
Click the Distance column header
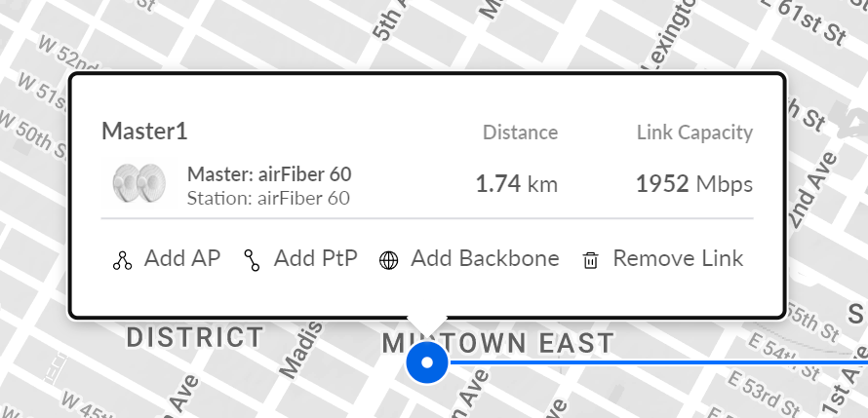(x=520, y=133)
